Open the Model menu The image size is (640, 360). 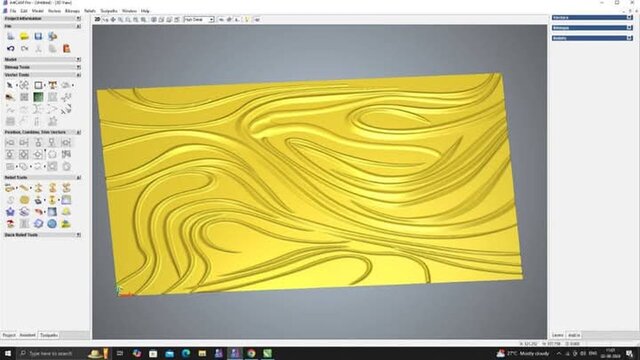[x=38, y=11]
